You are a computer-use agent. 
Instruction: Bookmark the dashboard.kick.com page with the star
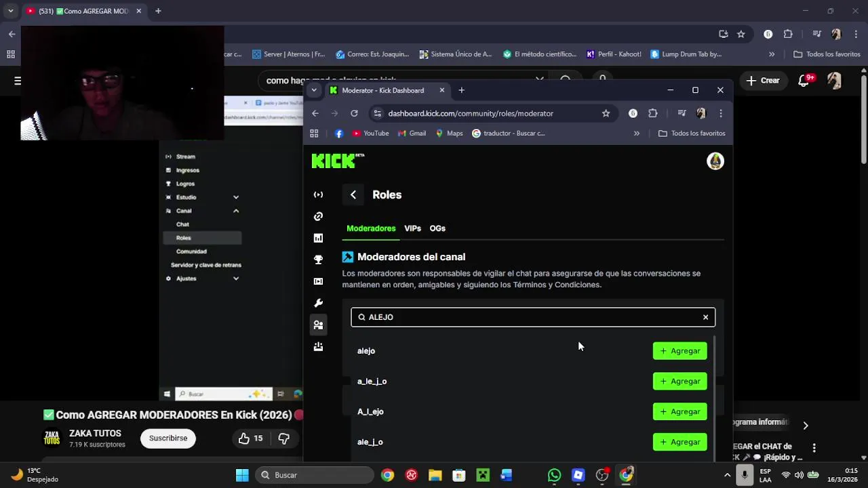(606, 113)
